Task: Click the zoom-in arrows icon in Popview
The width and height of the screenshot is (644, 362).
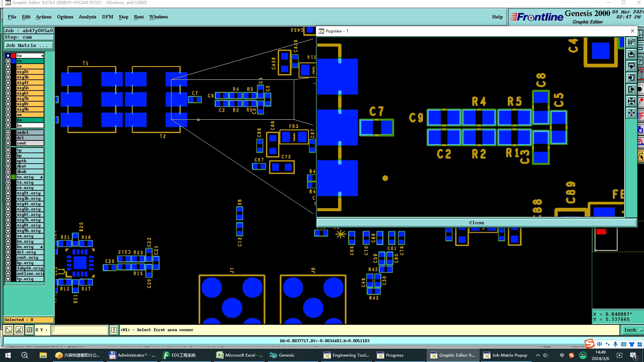Action: tap(631, 101)
